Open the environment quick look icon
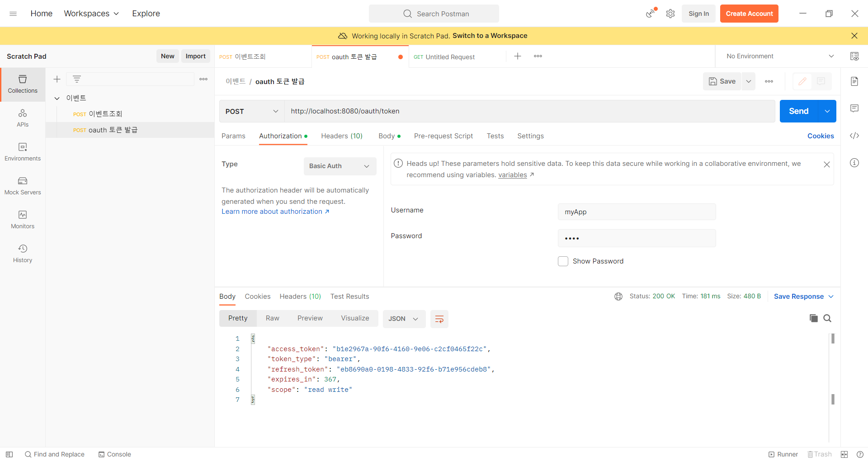 (x=854, y=56)
